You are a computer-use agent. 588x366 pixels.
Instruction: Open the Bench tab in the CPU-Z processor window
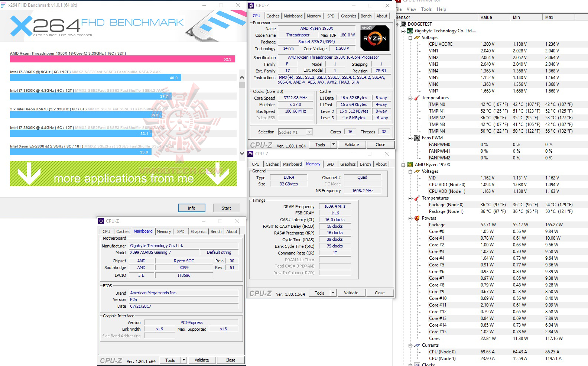click(366, 16)
